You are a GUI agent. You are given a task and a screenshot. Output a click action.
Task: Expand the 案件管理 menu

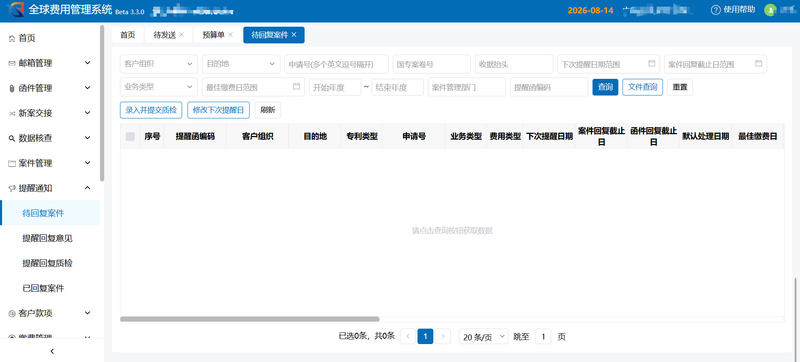50,163
